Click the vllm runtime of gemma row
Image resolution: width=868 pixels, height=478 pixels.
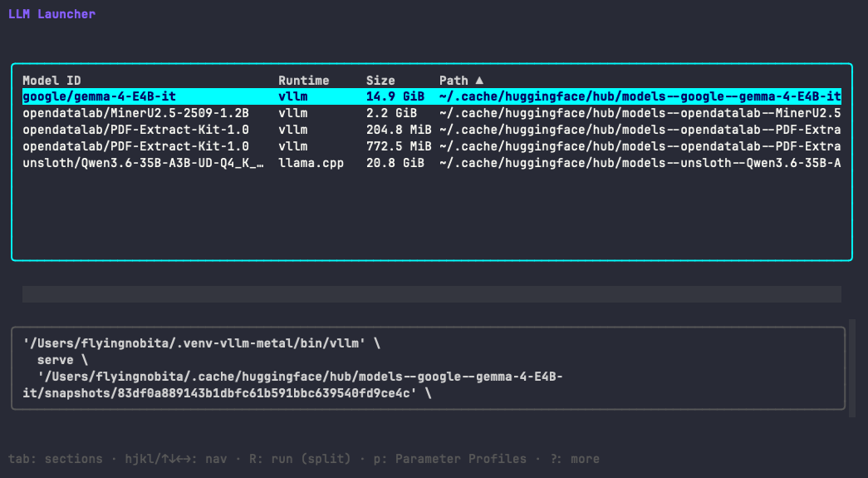(x=293, y=96)
